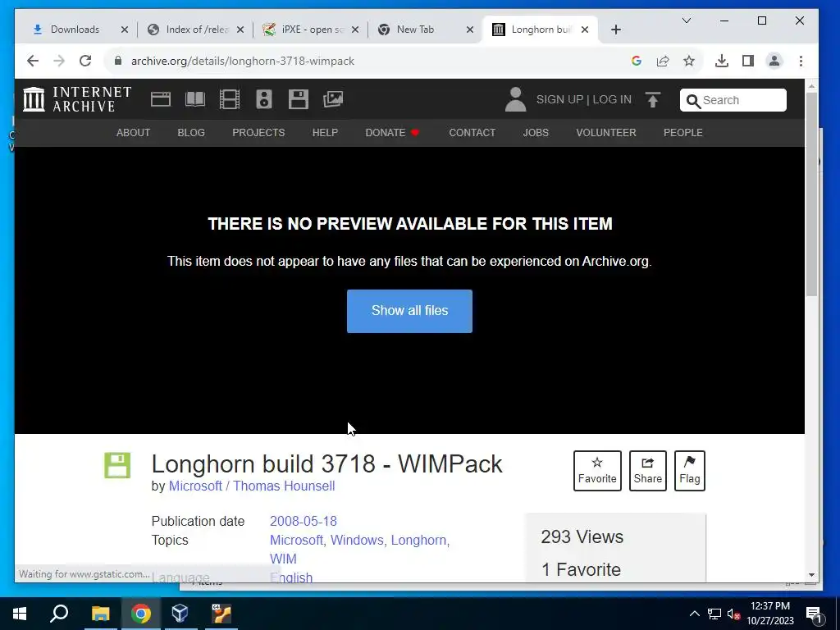Open VirtualBox from taskbar
The width and height of the screenshot is (840, 630).
click(180, 614)
